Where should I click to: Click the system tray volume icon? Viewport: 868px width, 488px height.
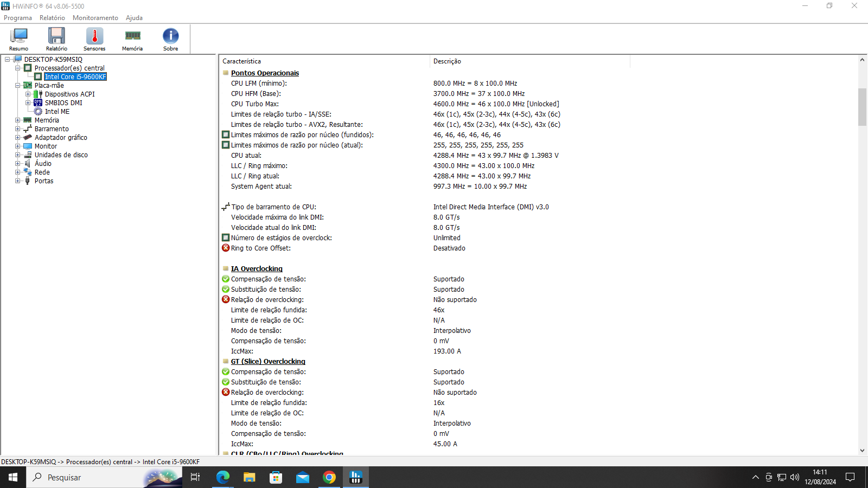coord(795,477)
